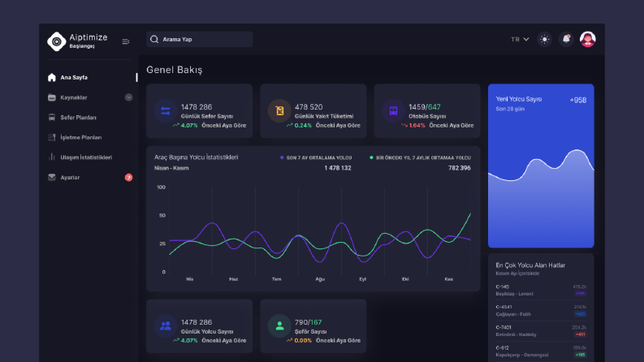Click the Günlük Yolcu Sayısı people icon

click(x=166, y=326)
